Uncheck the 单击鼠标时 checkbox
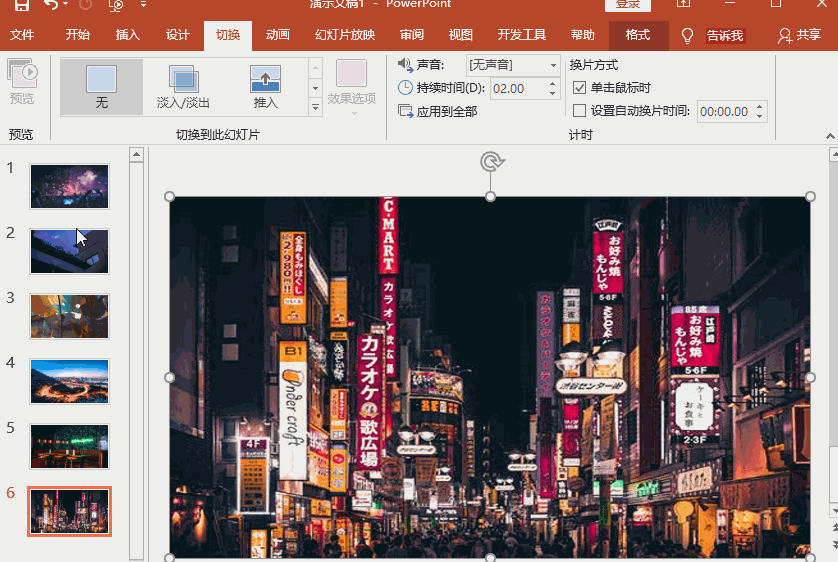Screen dimensions: 838x562 (580, 88)
